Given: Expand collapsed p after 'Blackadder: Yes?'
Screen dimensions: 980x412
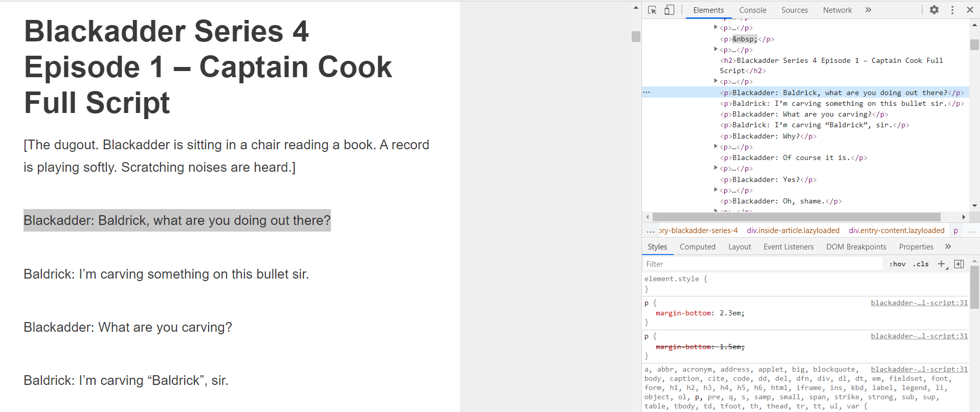Looking at the screenshot, I should (716, 190).
